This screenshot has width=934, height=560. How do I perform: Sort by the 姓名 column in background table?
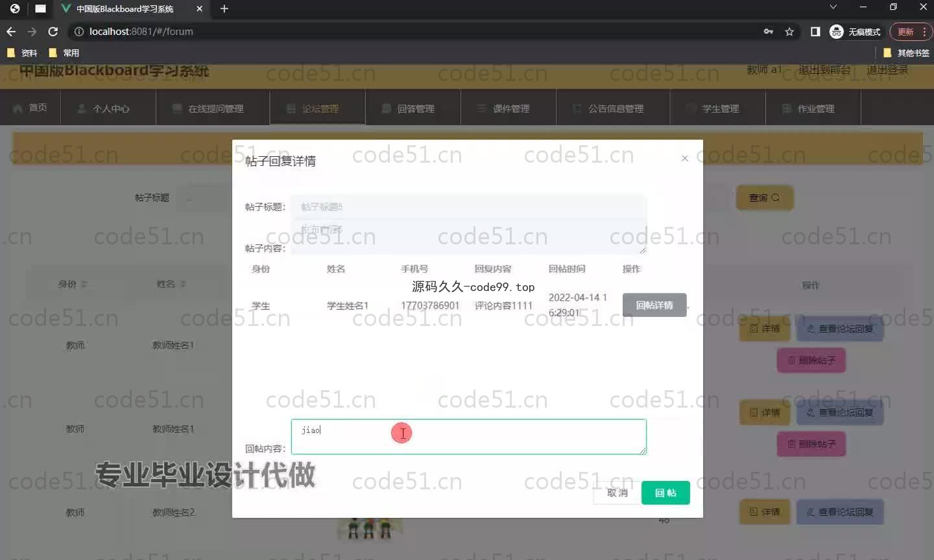coord(171,284)
